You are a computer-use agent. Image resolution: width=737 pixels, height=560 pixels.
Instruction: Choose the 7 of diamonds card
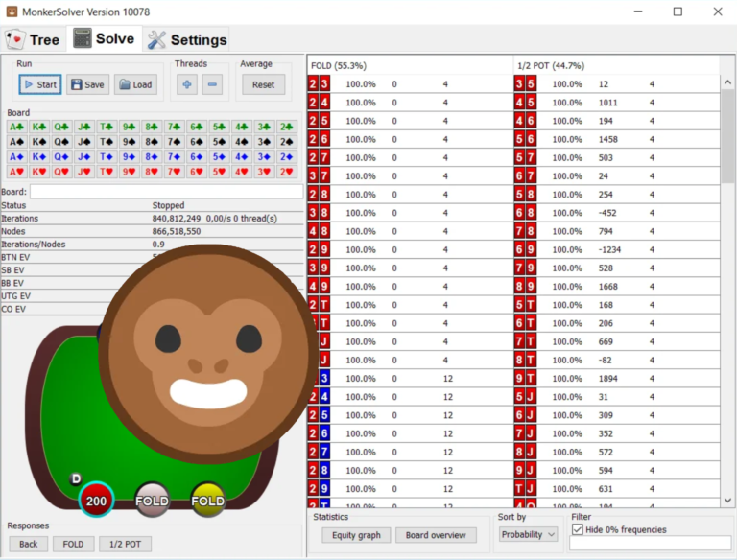(174, 157)
